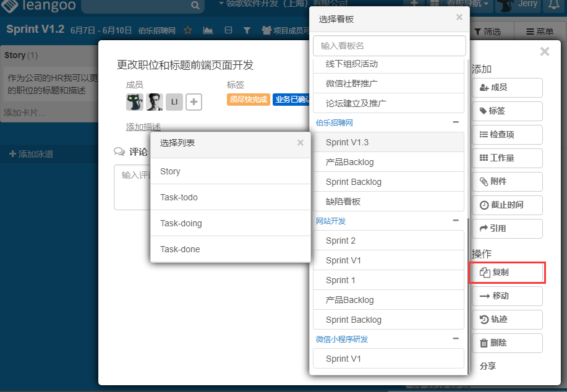Click the star icon to favorite the board
This screenshot has height=392, width=567.
point(188,30)
